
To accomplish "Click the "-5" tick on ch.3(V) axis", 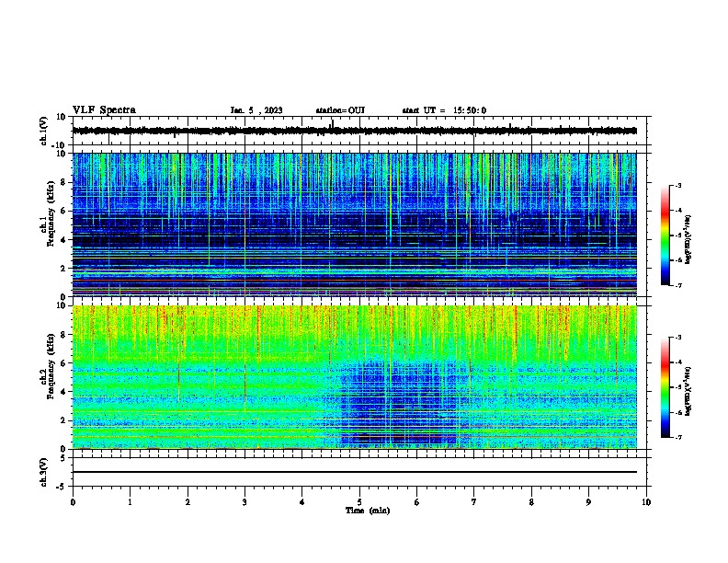I will coord(62,487).
